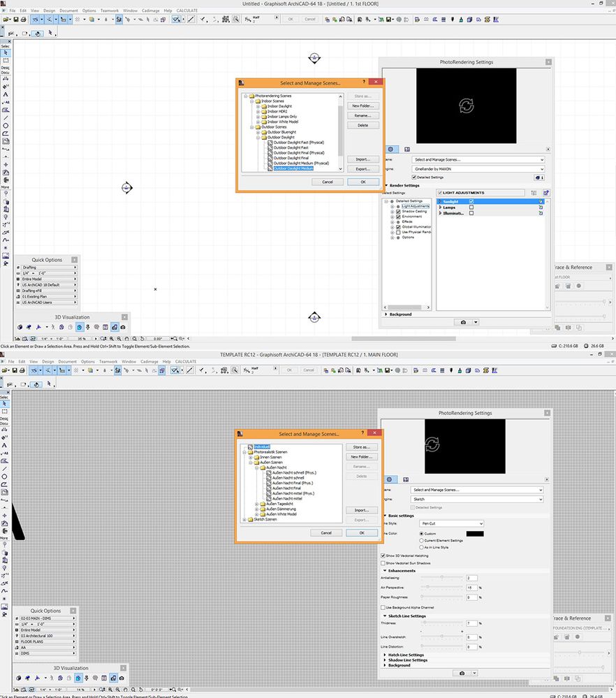Toggle Detailed Settings checkbox in upper PhotoRendering panel
The width and height of the screenshot is (616, 698).
[x=414, y=177]
